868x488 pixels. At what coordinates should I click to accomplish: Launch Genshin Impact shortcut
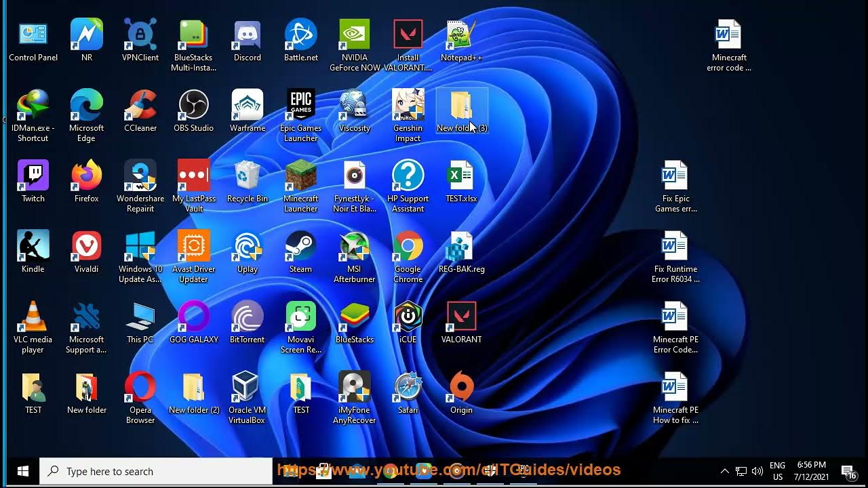[408, 116]
